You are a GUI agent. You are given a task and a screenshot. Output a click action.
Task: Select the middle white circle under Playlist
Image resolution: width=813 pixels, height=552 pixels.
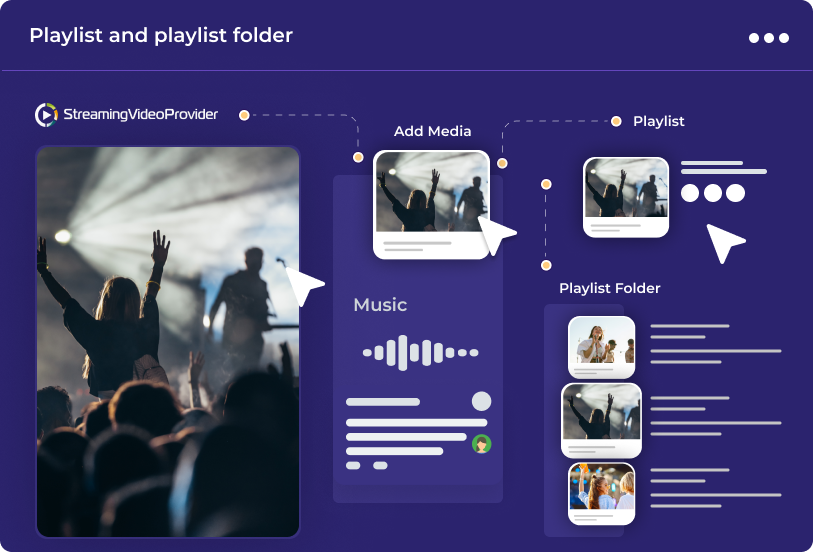pyautogui.click(x=713, y=193)
